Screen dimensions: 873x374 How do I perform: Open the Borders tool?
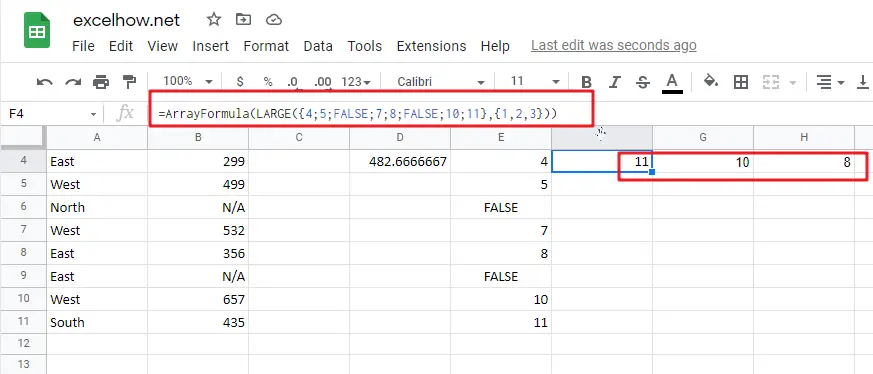point(741,82)
